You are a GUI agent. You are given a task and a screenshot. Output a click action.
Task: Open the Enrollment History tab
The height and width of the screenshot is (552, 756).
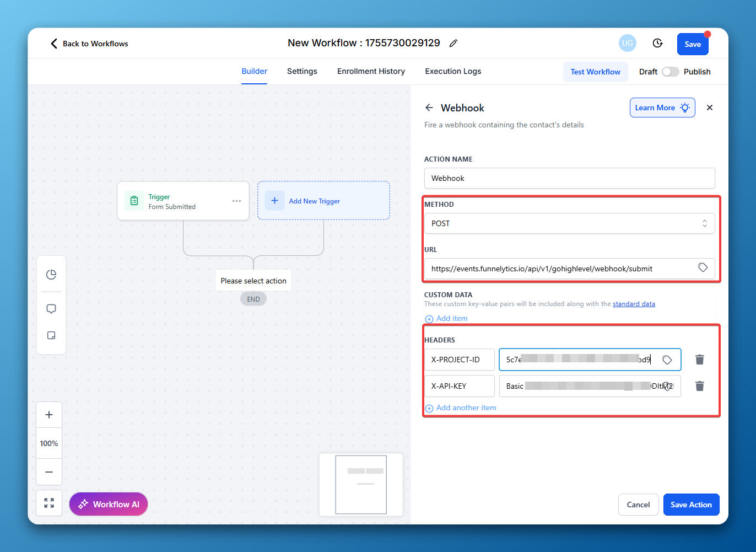click(371, 71)
